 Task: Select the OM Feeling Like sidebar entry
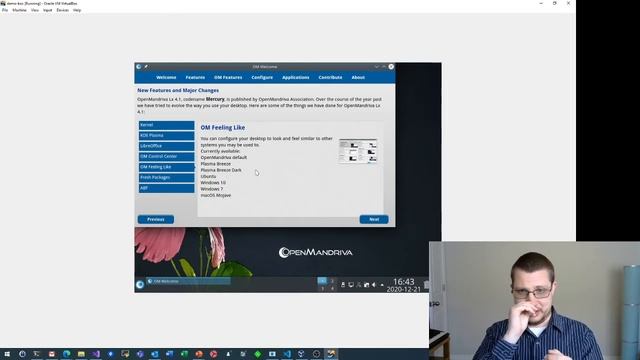click(x=167, y=167)
